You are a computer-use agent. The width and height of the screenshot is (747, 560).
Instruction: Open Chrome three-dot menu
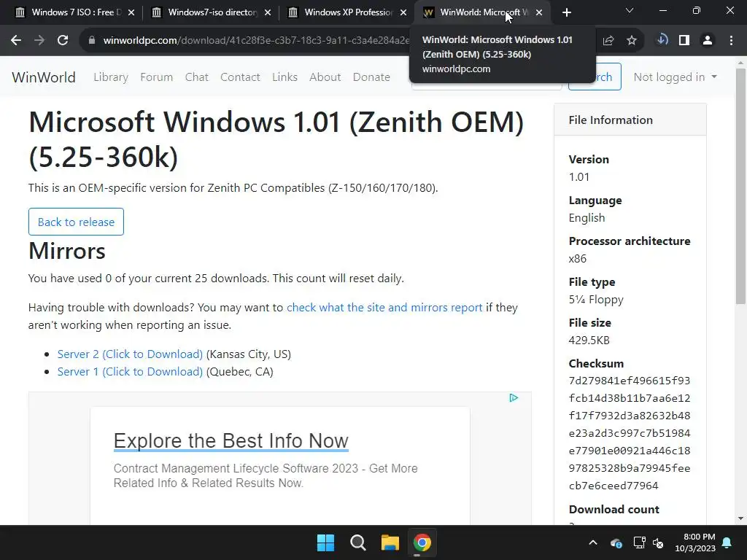pyautogui.click(x=731, y=41)
